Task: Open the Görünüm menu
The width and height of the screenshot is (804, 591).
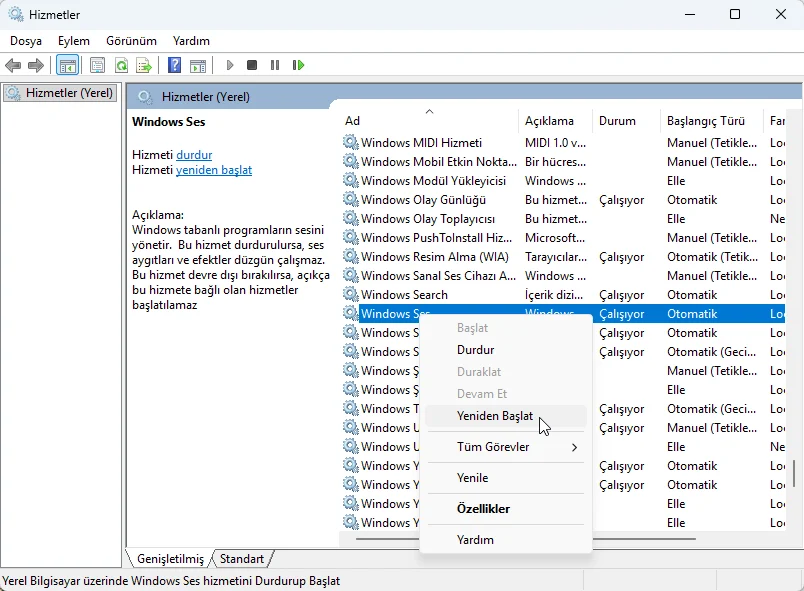Action: (x=131, y=41)
